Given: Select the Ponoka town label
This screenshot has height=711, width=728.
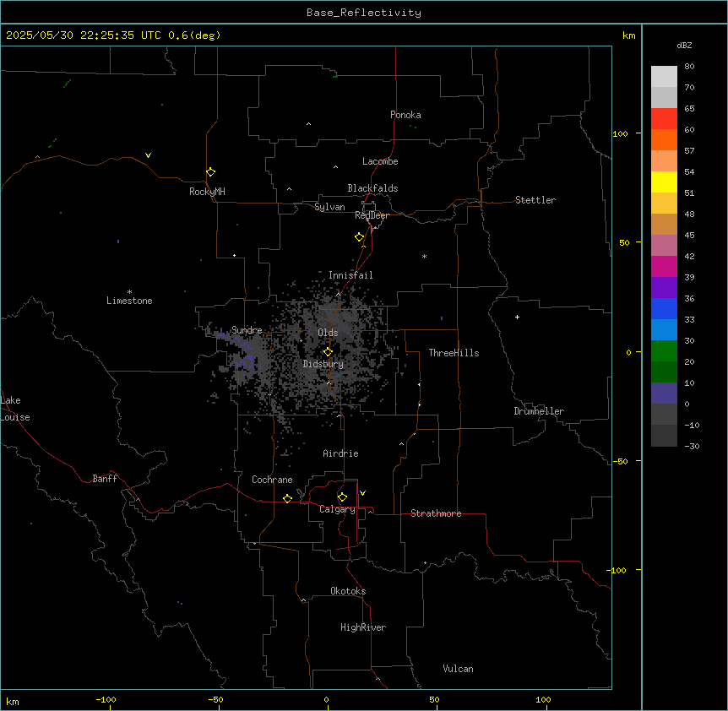Looking at the screenshot, I should 405,115.
